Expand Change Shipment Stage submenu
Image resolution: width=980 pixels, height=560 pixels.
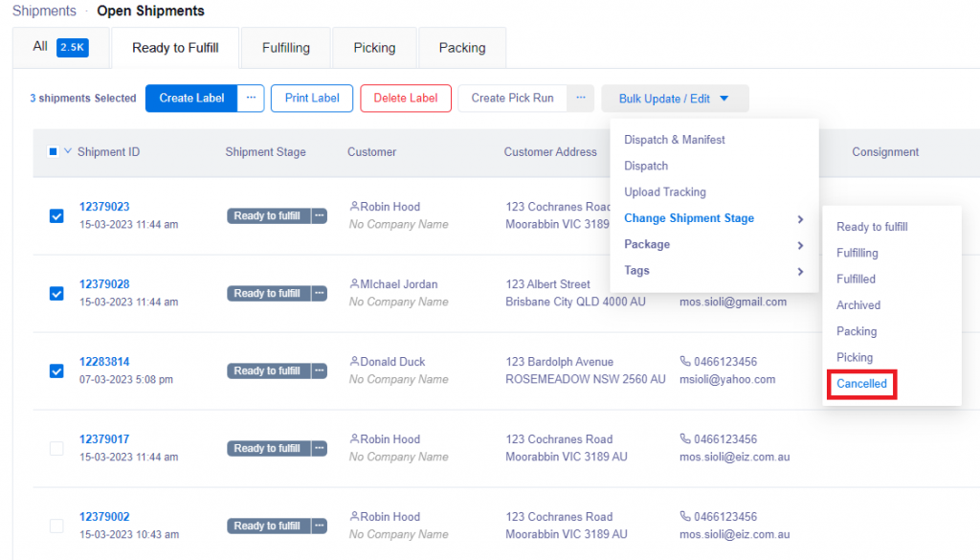[714, 218]
